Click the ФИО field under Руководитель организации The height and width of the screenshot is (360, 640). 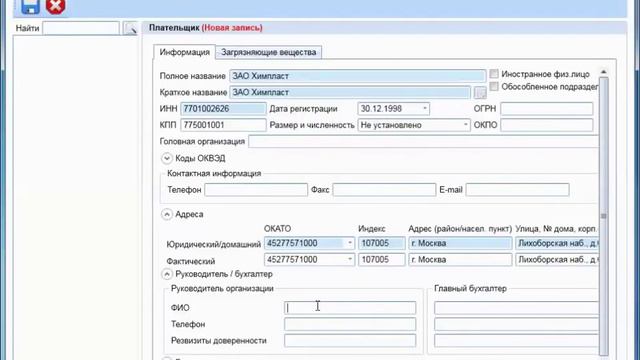(x=350, y=308)
